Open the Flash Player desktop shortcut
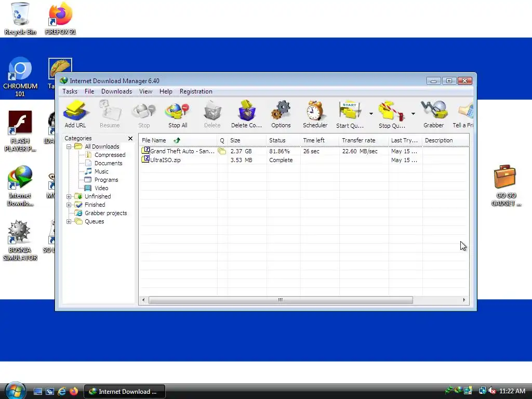532x399 pixels. pos(20,131)
